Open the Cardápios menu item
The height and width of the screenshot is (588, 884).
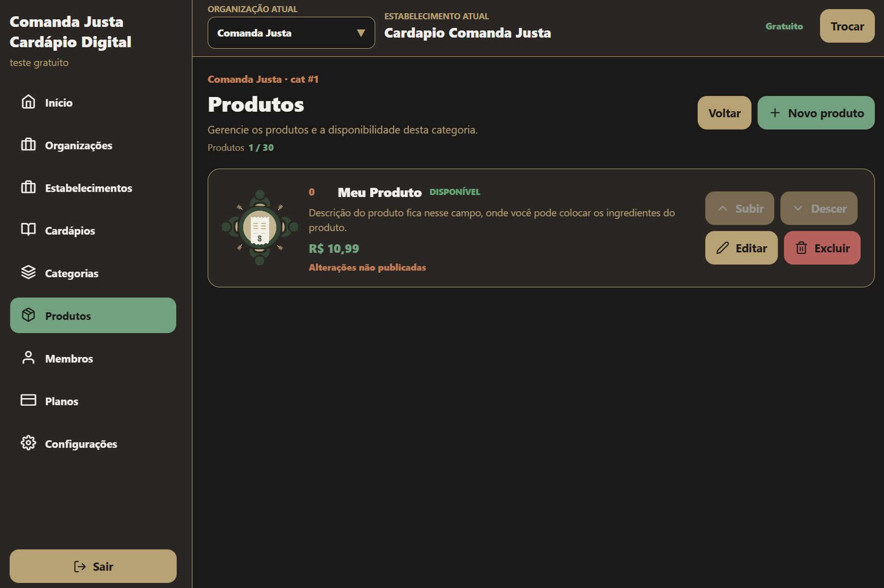point(93,231)
